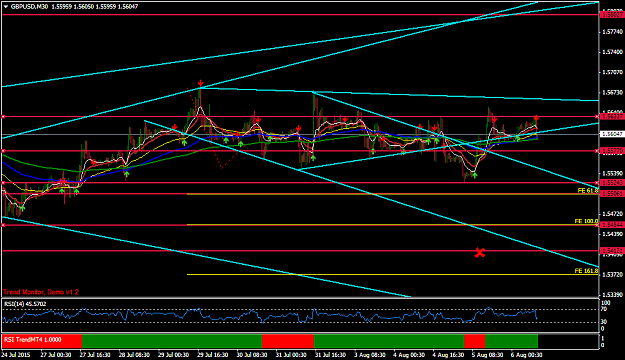Click the 29 Jul 16:30 time label
Screen dimensions: 625x360
[x=213, y=354]
